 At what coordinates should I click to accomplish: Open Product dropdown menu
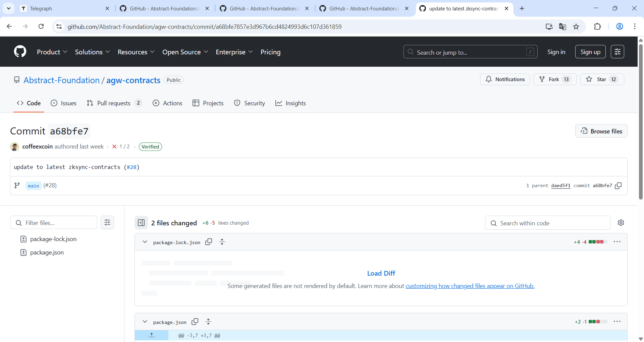(52, 52)
